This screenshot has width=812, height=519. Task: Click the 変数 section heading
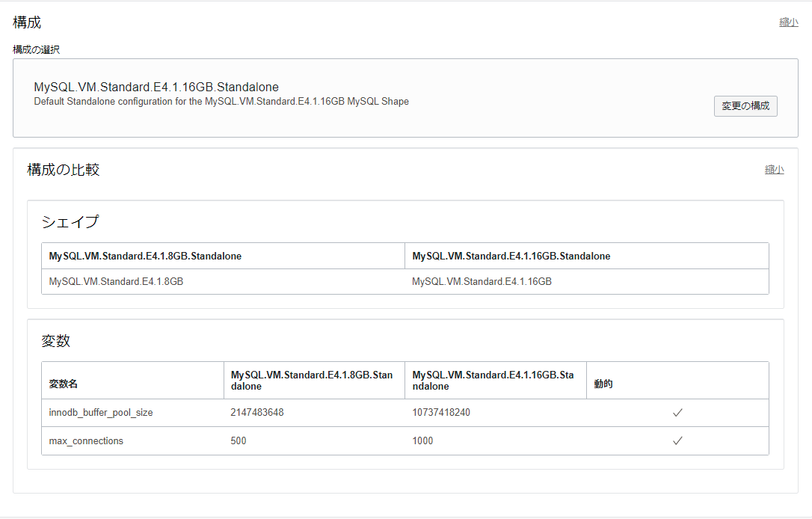click(x=56, y=341)
